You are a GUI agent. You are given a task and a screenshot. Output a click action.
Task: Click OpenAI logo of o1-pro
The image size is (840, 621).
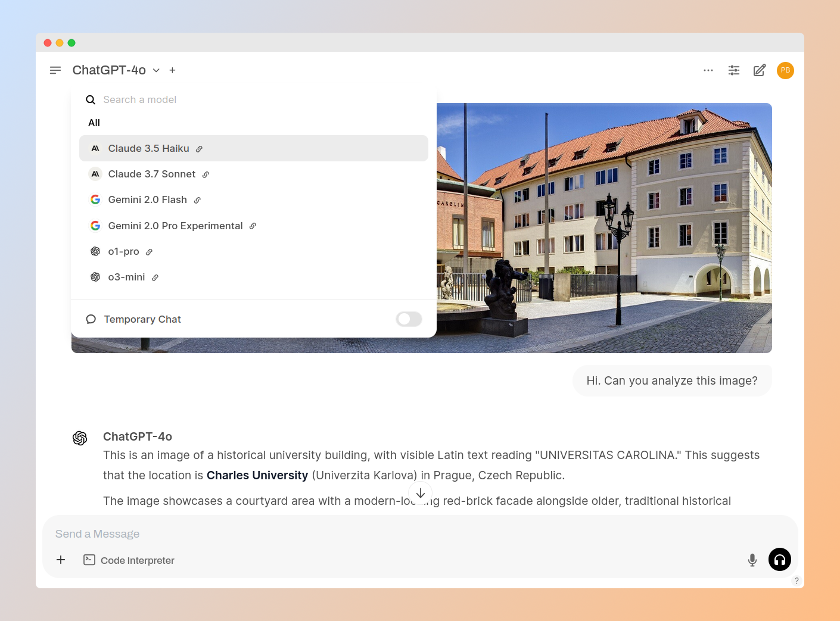point(95,251)
